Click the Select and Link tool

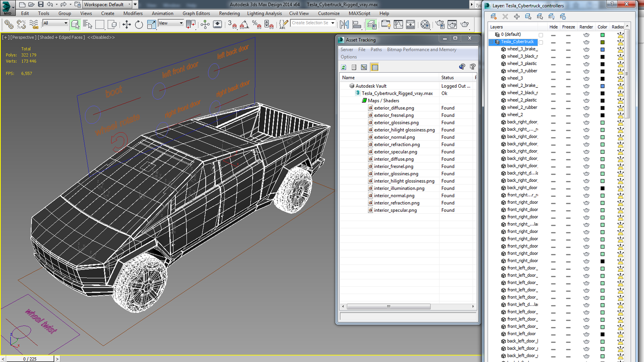tap(9, 24)
